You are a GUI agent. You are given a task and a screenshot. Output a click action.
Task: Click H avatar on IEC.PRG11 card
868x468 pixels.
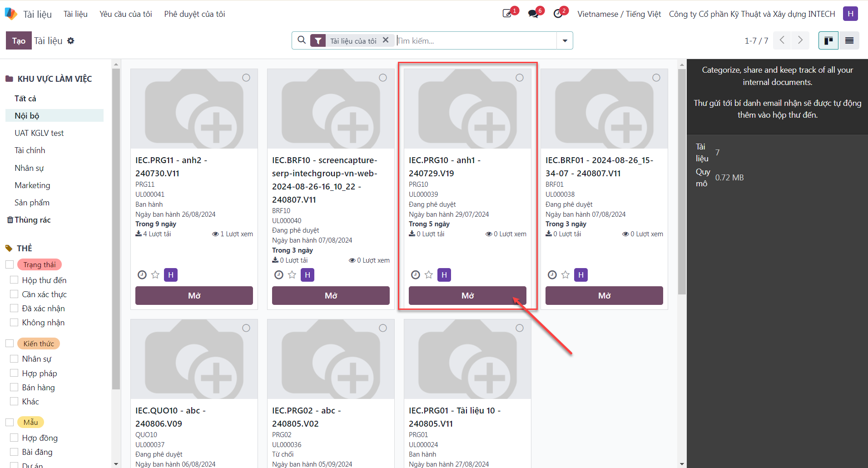pos(171,275)
